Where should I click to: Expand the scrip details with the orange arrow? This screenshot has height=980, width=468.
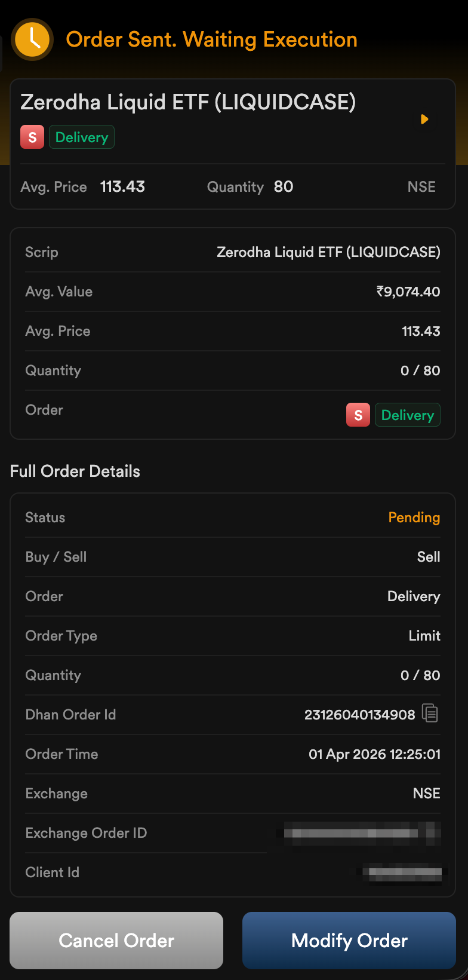[424, 120]
